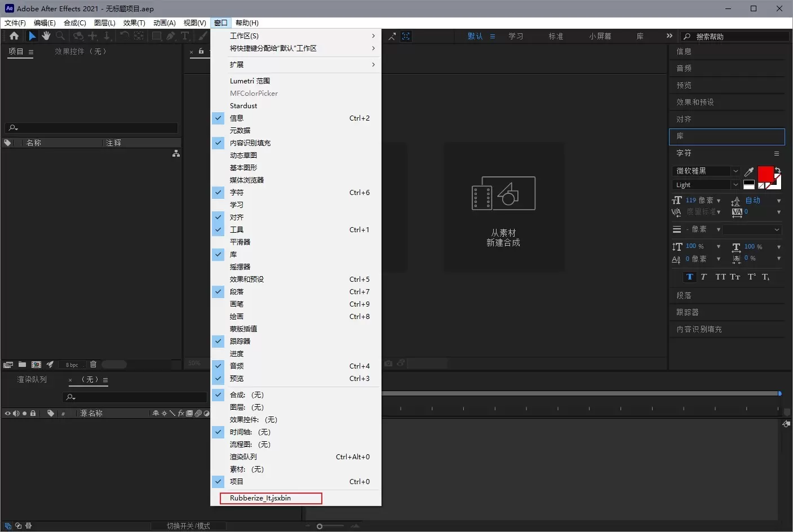Open the 文件(F) menu

click(15, 23)
